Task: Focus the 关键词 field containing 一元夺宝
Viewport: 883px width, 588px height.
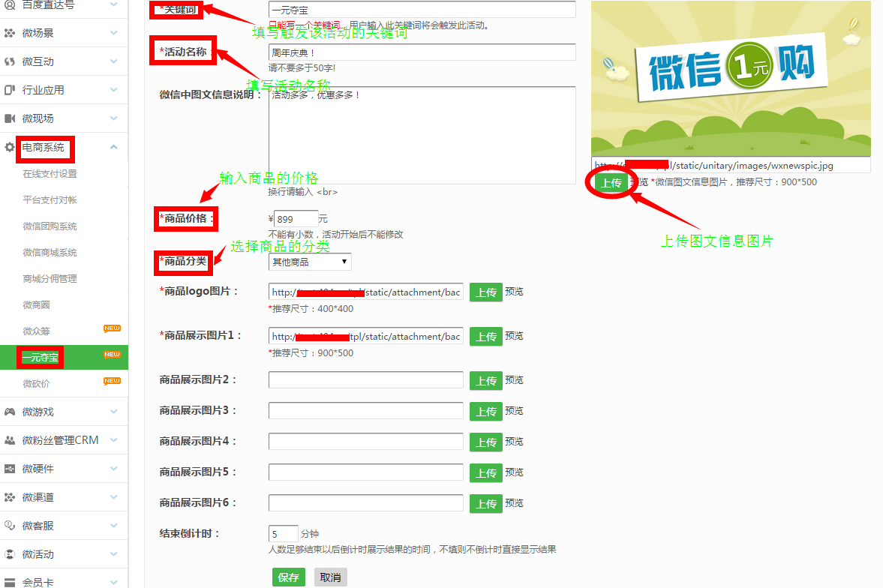Action: (422, 10)
